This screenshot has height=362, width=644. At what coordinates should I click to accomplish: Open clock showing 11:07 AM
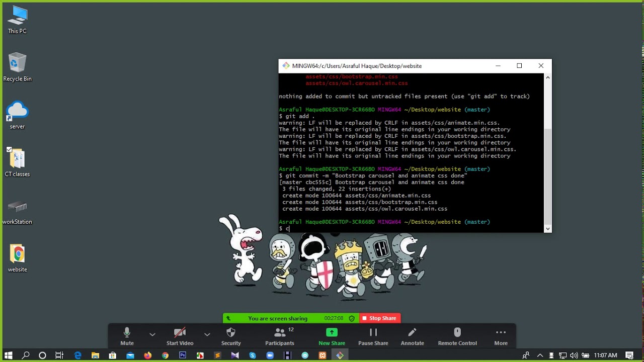pyautogui.click(x=605, y=355)
